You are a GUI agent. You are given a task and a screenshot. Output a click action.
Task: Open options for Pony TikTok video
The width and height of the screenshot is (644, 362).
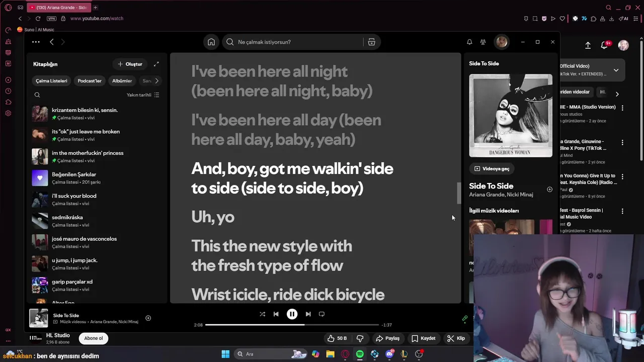[x=622, y=143]
